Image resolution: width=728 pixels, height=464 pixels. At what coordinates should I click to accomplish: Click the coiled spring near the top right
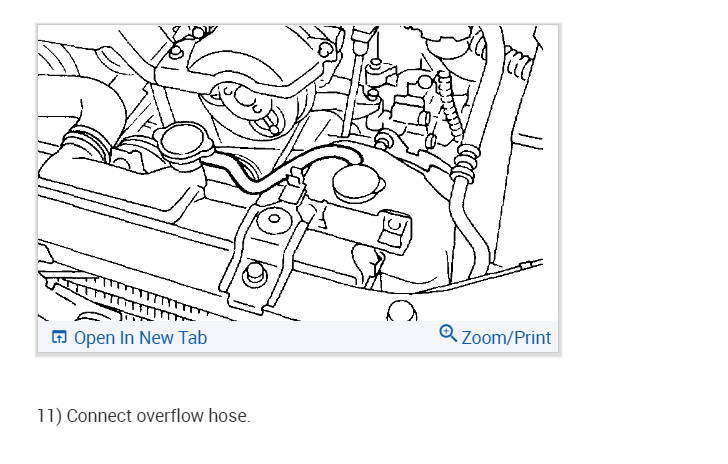(x=450, y=105)
